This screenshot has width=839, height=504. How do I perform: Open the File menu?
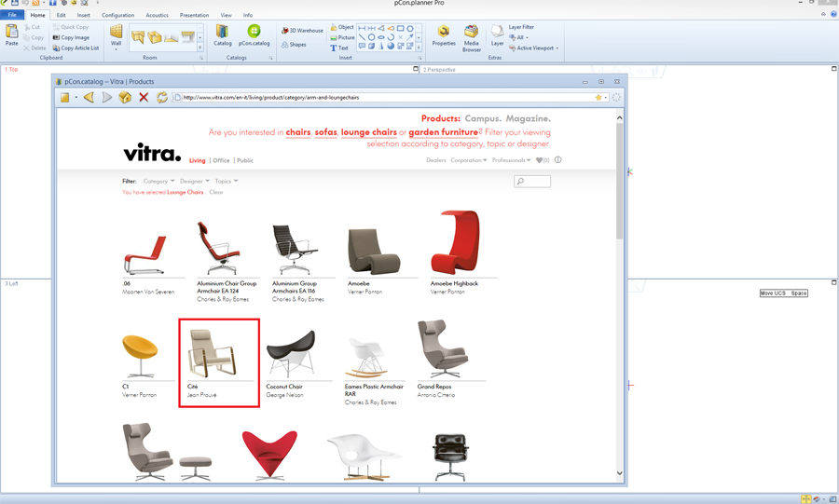[x=12, y=15]
